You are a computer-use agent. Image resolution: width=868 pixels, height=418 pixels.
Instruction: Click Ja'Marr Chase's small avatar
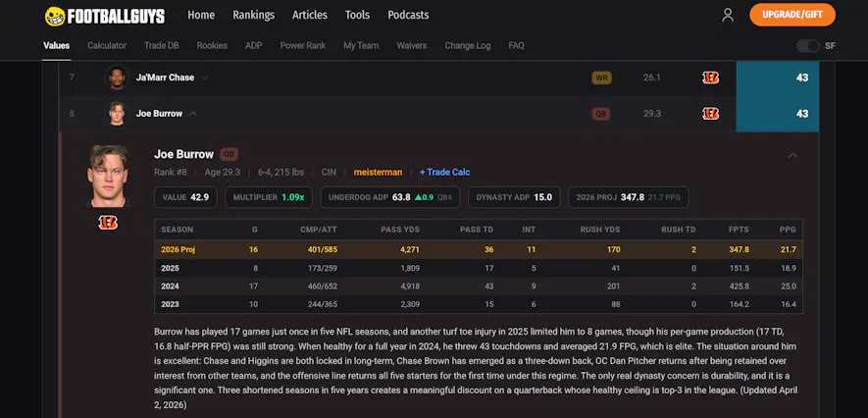pos(117,78)
